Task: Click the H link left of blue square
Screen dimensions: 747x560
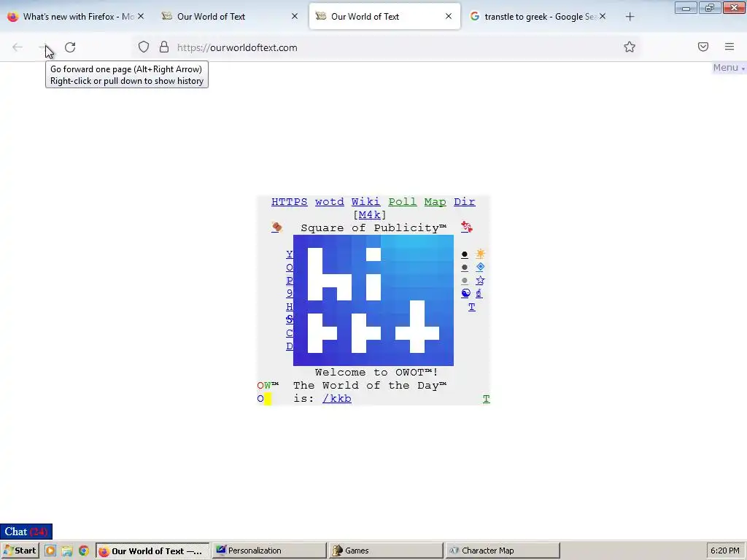Action: point(290,307)
